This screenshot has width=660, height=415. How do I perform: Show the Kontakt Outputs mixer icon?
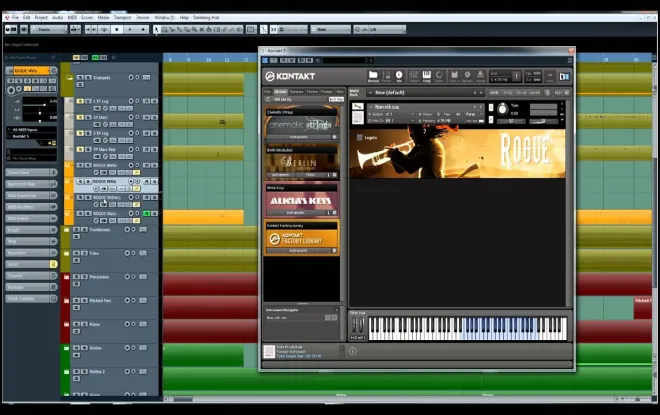414,76
